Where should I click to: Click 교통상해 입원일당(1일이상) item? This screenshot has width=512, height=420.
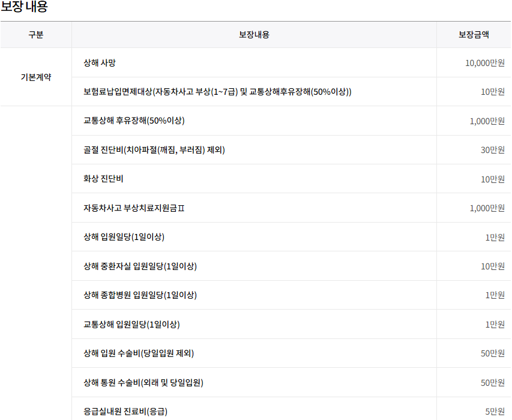(131, 325)
